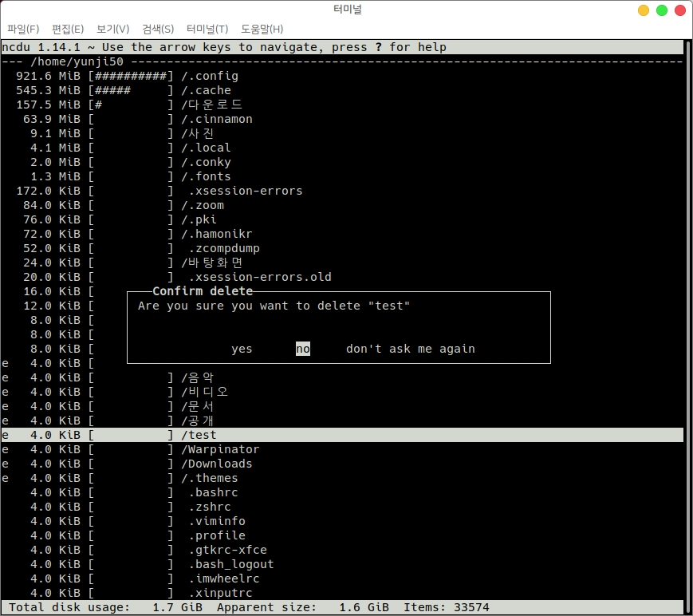693x616 pixels.
Task: Click the /Warpinator directory entry
Action: 220,449
